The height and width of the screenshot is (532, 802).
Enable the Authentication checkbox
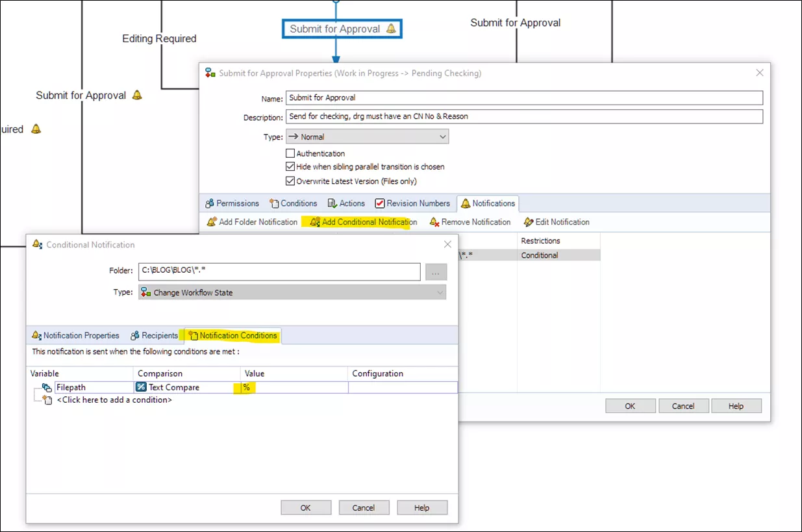290,154
